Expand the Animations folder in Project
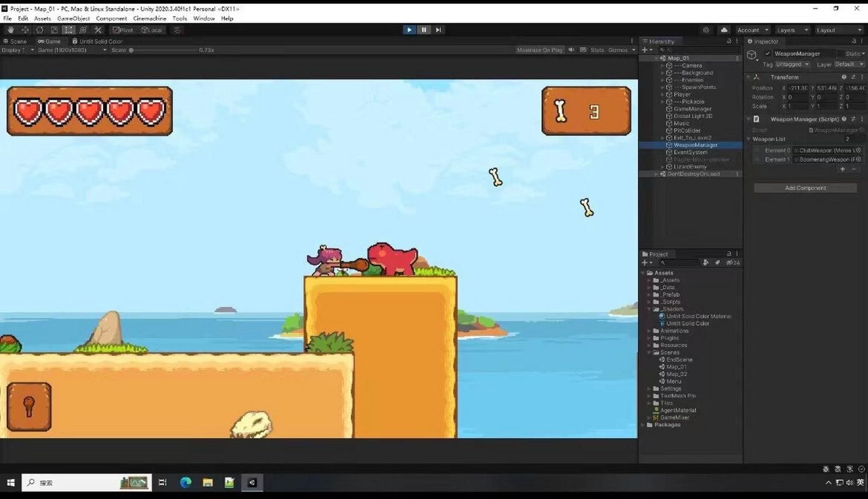868x499 pixels. [650, 331]
